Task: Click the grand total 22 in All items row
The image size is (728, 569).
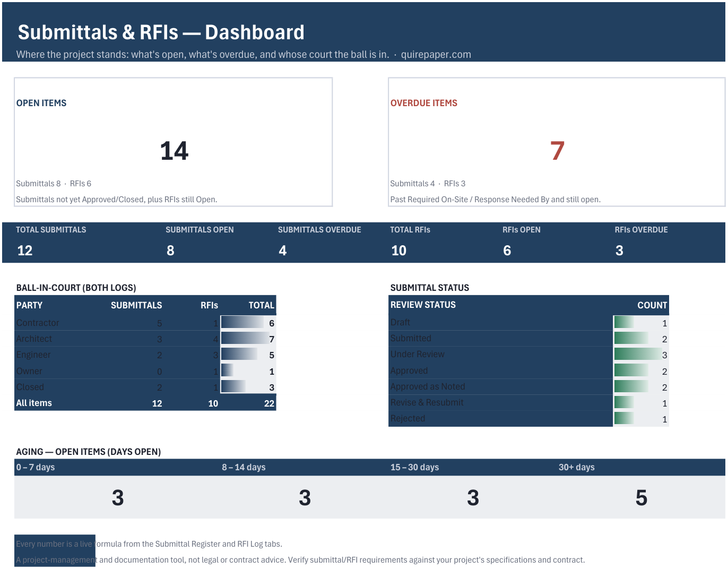Action: click(x=269, y=403)
